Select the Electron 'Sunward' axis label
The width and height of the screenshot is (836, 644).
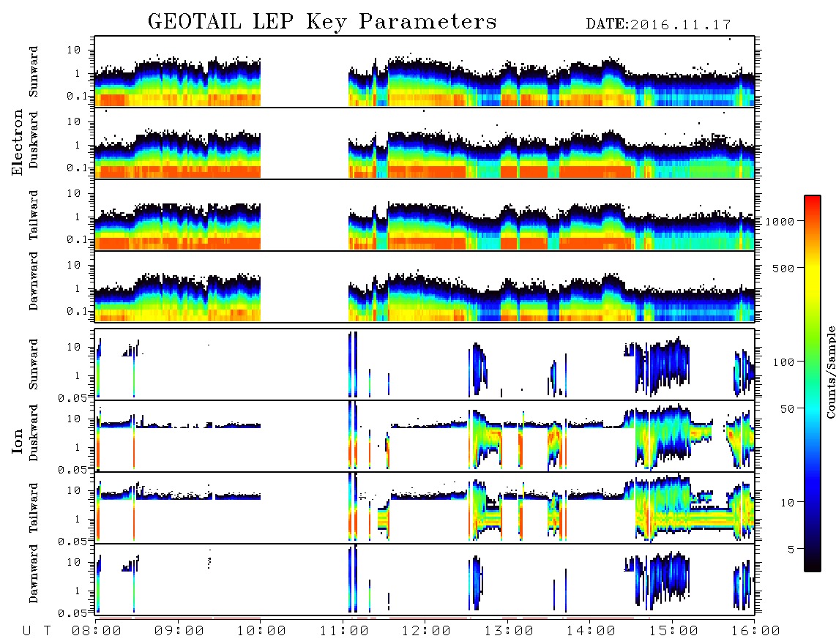34,72
